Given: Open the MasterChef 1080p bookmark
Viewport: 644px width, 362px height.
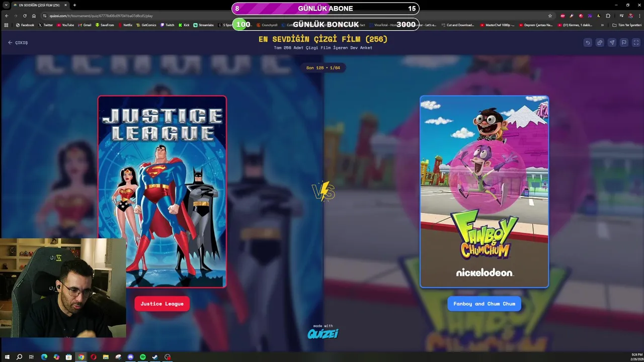Looking at the screenshot, I should click(x=497, y=25).
